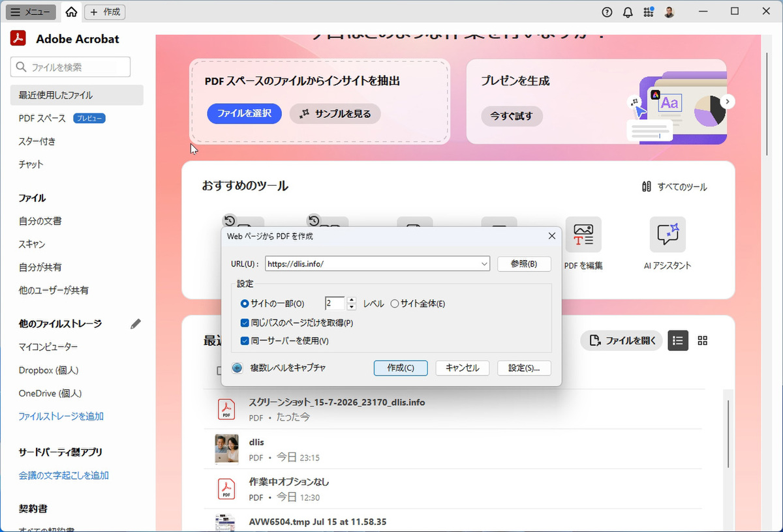Click the Adobe Acrobat logo icon
The image size is (783, 532).
18,38
